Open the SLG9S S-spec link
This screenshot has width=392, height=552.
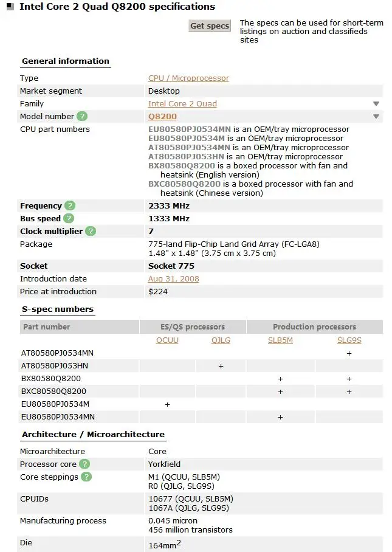[x=349, y=340]
